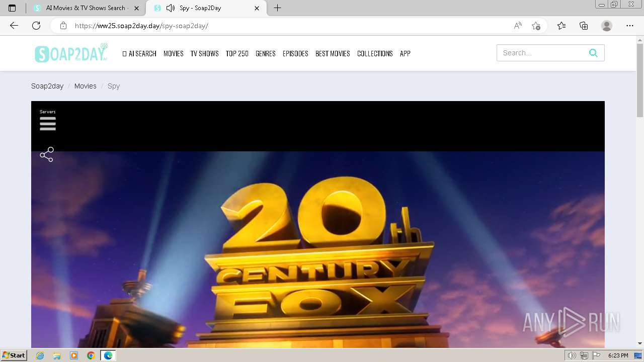
Task: View site information lock icon
Action: click(x=63, y=26)
